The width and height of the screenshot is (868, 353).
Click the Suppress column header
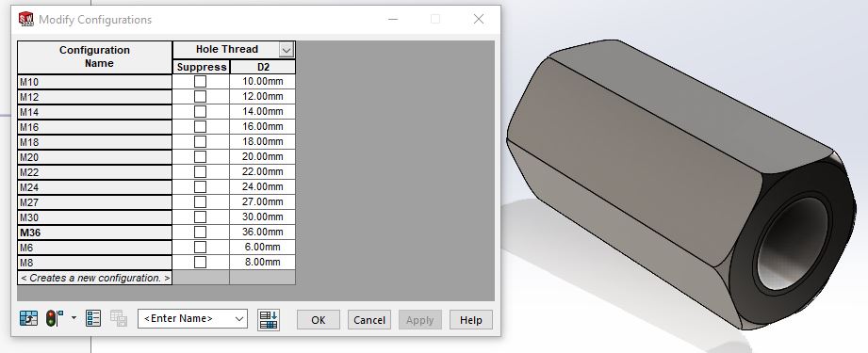(x=202, y=67)
